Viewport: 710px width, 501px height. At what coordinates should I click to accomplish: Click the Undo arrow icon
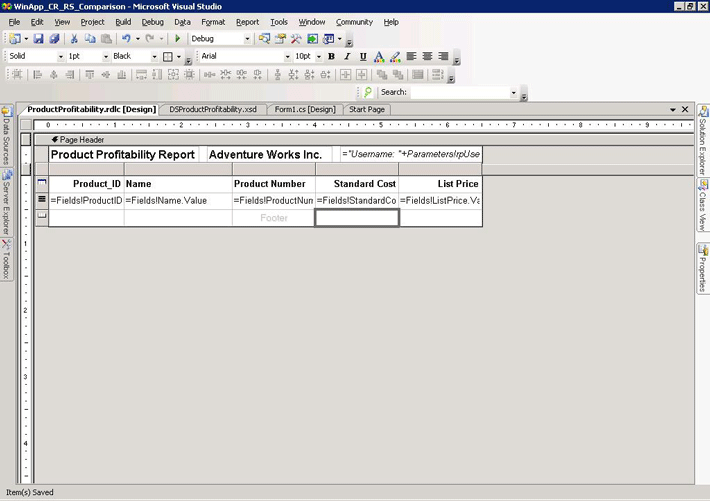tap(126, 39)
